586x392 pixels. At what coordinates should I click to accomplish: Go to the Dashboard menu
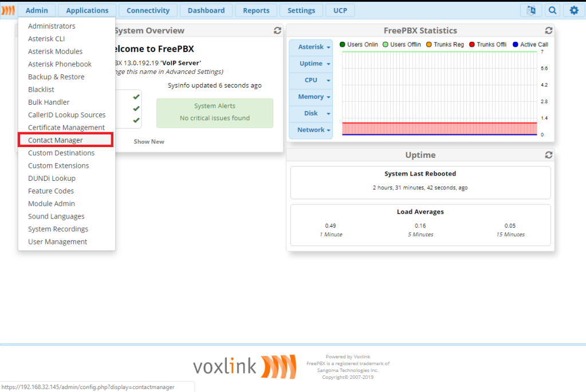(x=206, y=10)
